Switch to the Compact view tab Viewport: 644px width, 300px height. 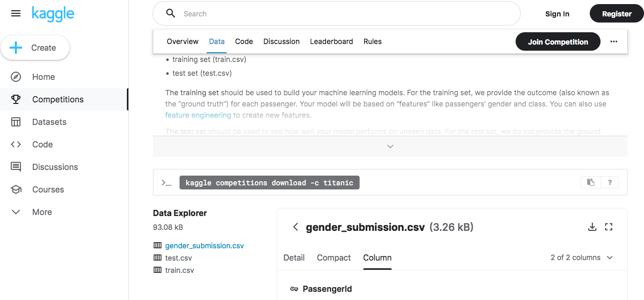(x=334, y=258)
